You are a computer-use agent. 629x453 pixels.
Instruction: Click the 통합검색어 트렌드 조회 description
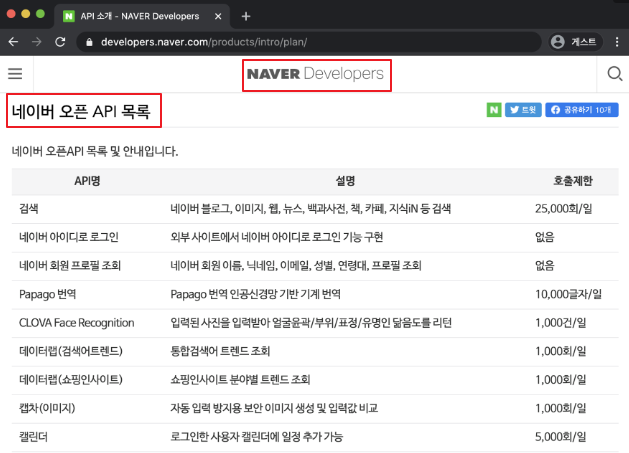[x=220, y=351]
